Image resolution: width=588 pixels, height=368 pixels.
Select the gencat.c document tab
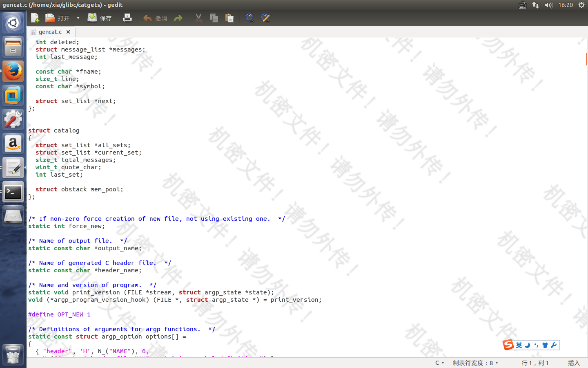[x=50, y=32]
